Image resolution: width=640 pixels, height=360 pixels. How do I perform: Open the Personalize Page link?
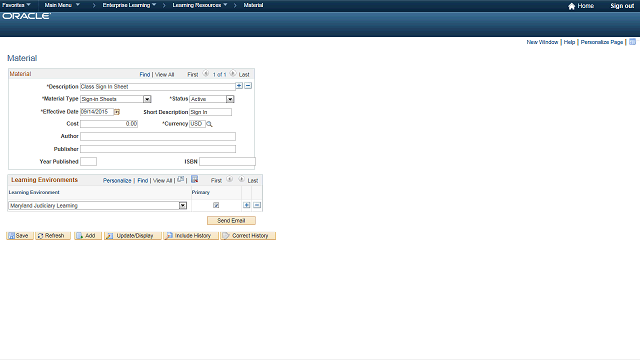pos(602,42)
